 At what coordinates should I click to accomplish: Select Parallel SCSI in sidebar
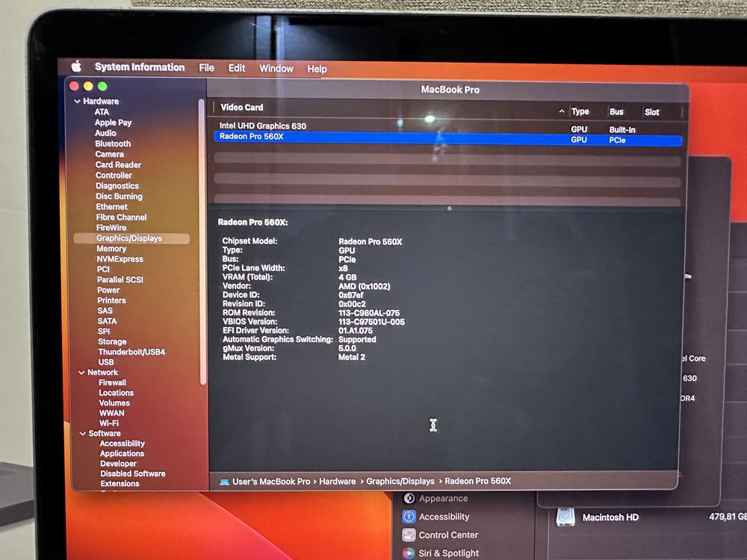point(120,279)
